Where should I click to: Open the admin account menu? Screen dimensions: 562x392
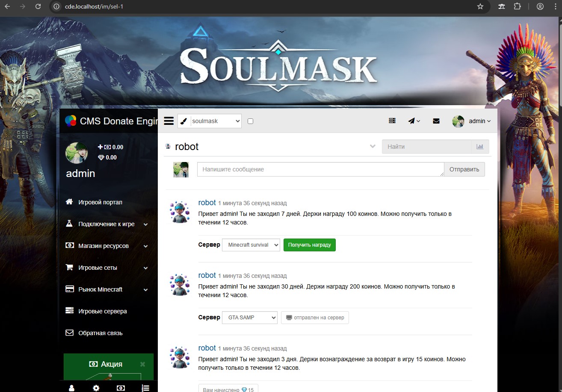pyautogui.click(x=472, y=121)
